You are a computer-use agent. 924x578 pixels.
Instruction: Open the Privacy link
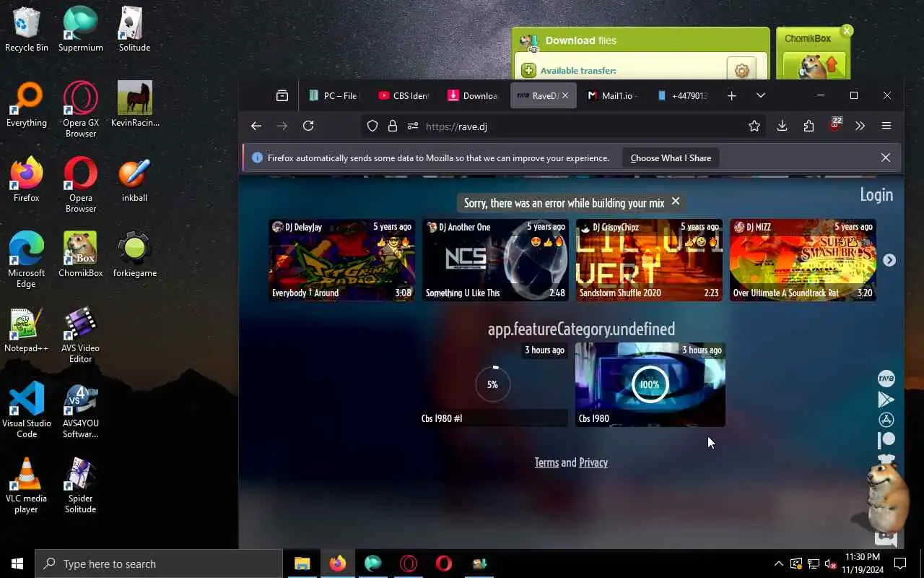(x=593, y=462)
